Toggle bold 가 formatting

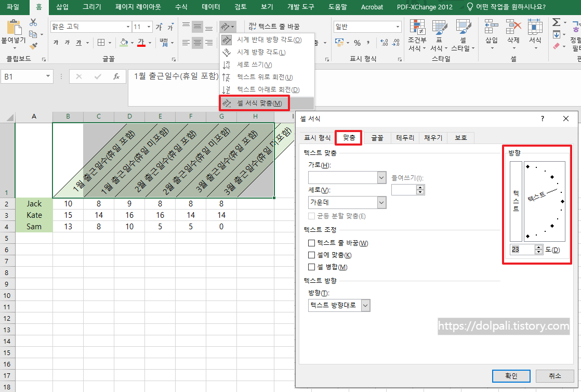click(x=56, y=43)
